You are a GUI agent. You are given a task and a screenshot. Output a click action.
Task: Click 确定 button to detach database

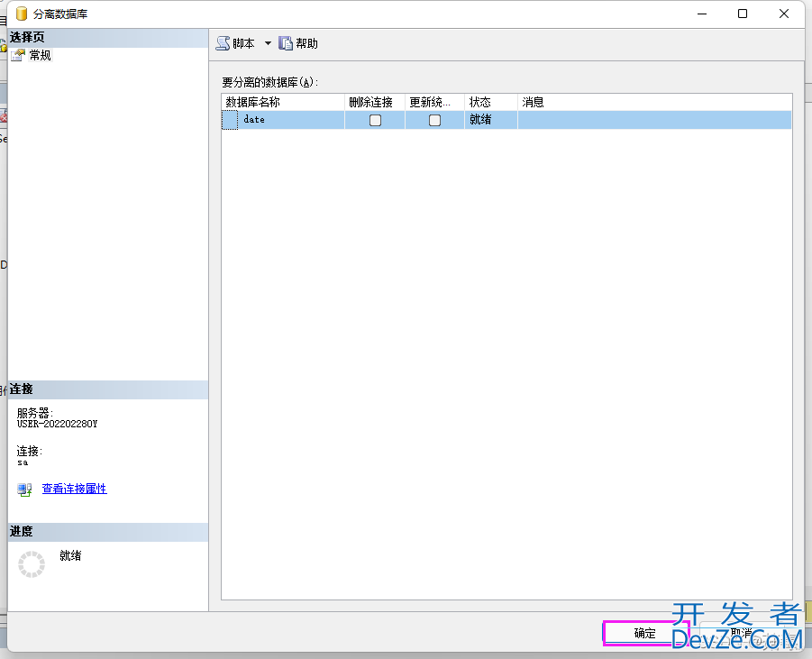(x=645, y=633)
